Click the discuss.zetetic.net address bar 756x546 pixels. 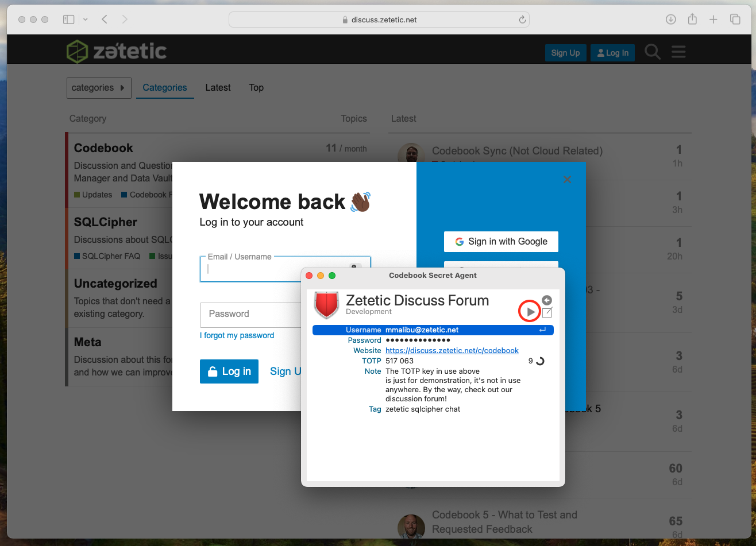click(x=379, y=20)
